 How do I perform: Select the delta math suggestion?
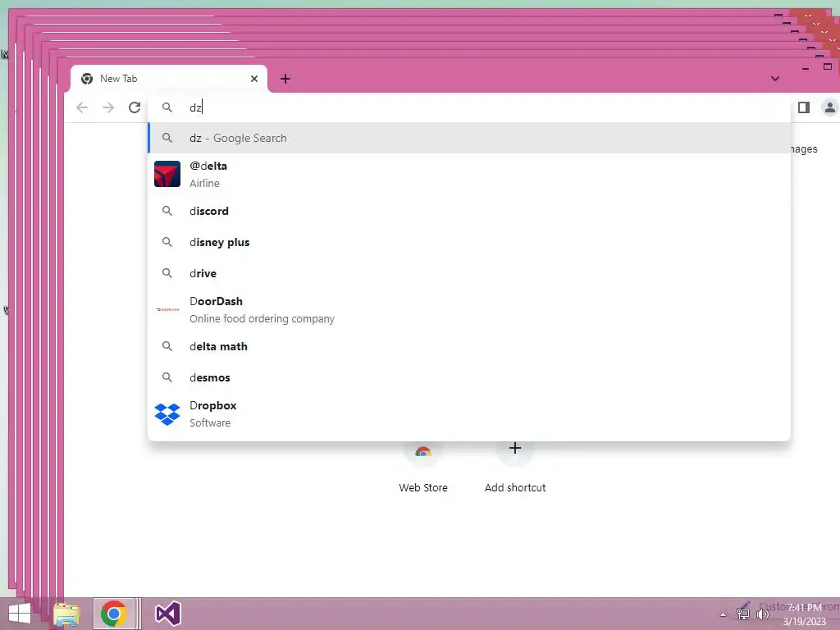(468, 347)
